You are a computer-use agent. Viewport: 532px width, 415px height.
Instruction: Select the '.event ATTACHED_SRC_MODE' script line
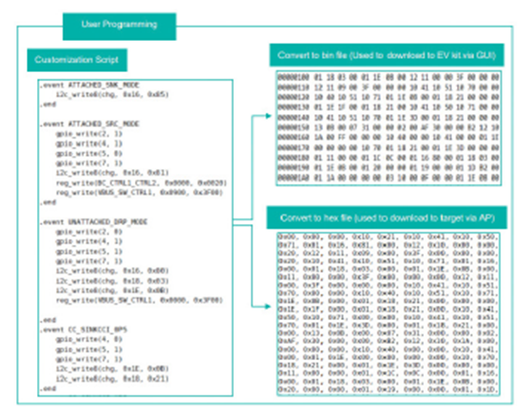pos(89,123)
